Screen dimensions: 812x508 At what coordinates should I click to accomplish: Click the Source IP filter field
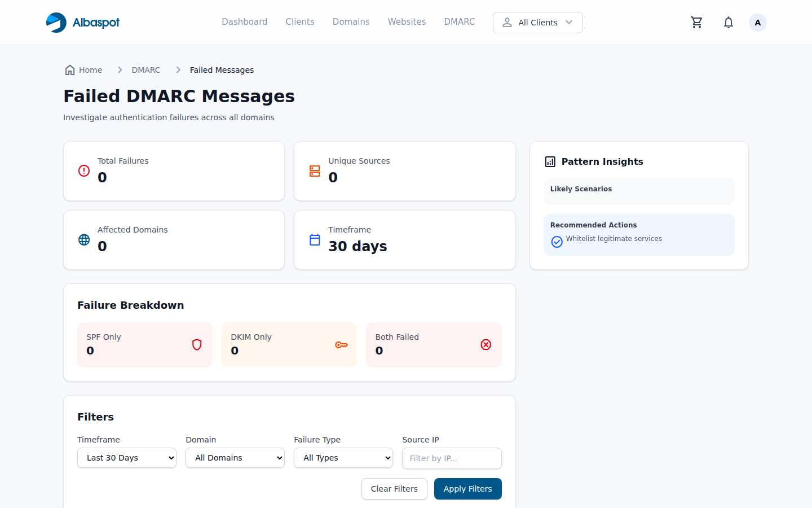(x=452, y=458)
